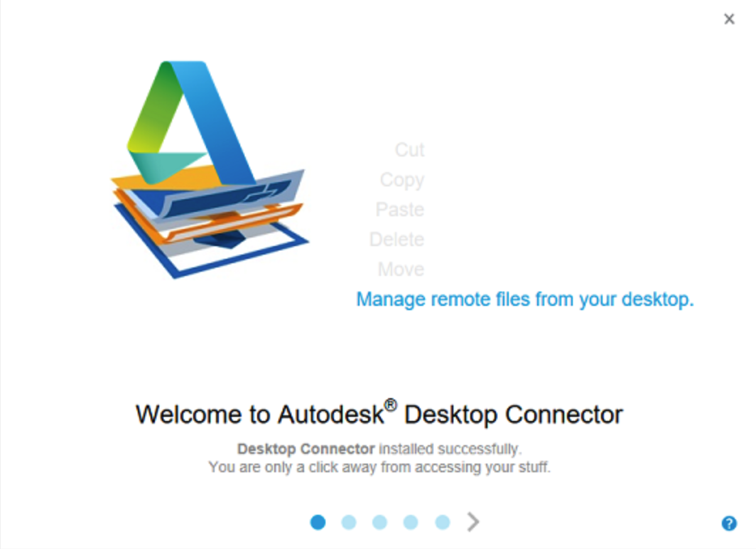Select the first page indicator dot
Viewport: 756px width, 549px height.
(318, 522)
